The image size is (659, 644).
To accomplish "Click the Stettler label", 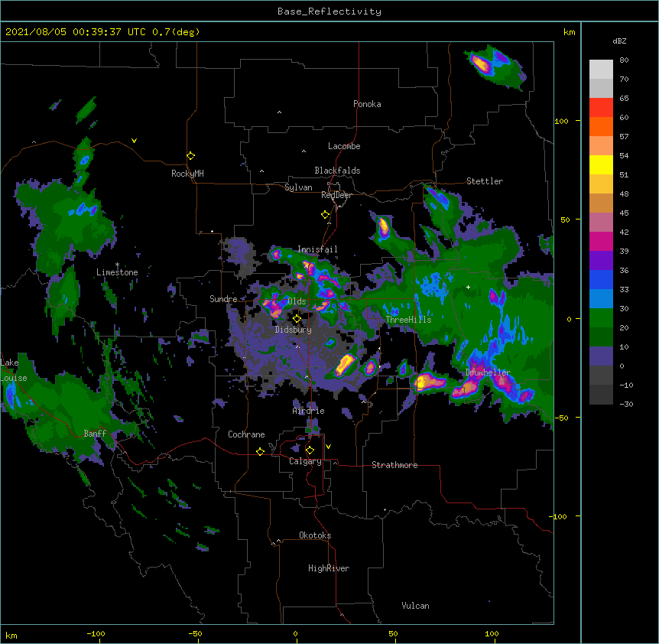I will coord(485,181).
